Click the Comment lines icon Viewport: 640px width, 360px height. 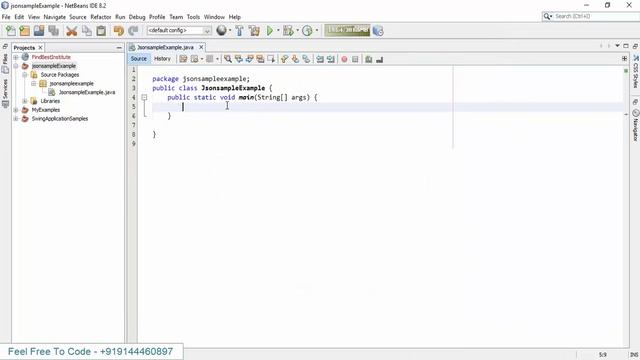click(x=369, y=59)
